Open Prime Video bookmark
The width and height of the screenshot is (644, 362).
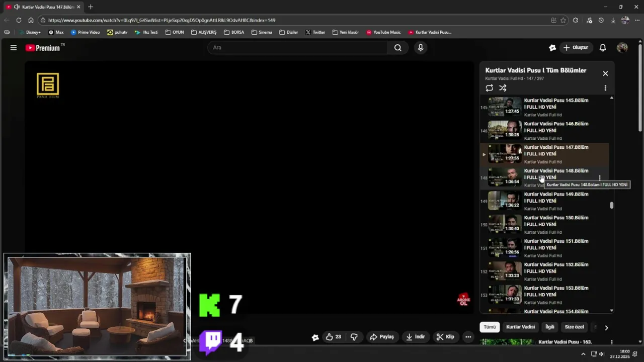pos(85,32)
